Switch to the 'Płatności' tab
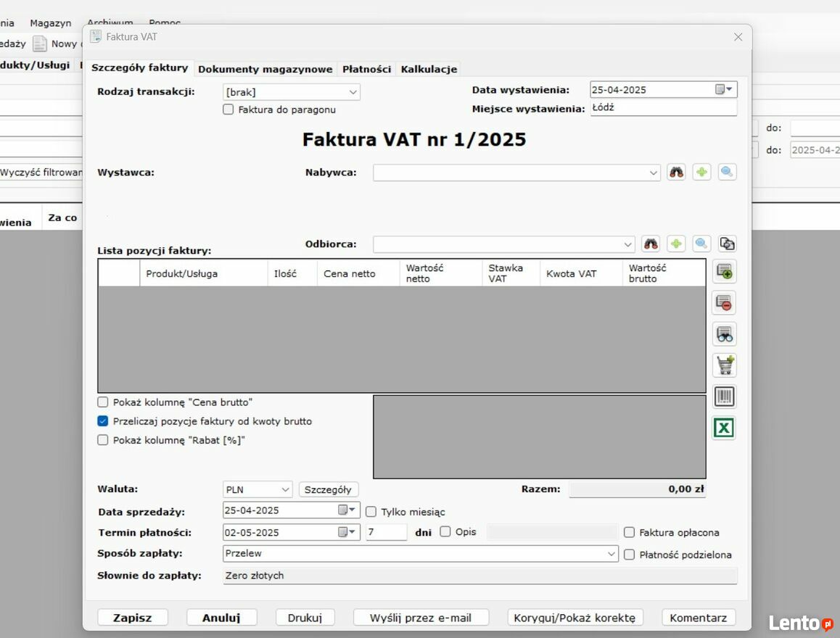840x638 pixels. (366, 69)
